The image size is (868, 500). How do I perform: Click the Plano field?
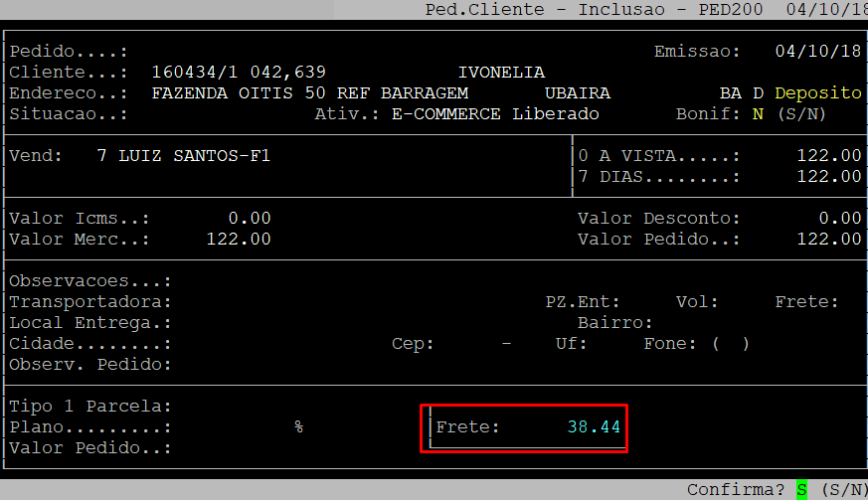(x=229, y=427)
